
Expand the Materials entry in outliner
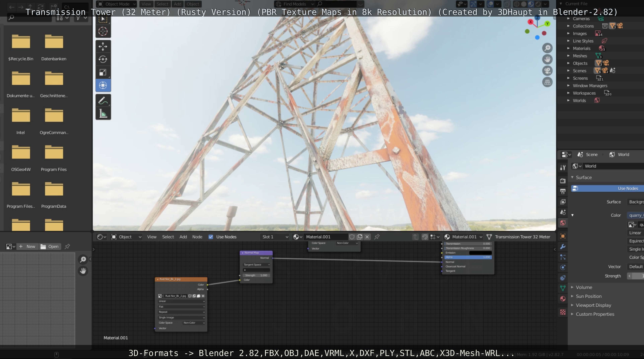coord(568,48)
